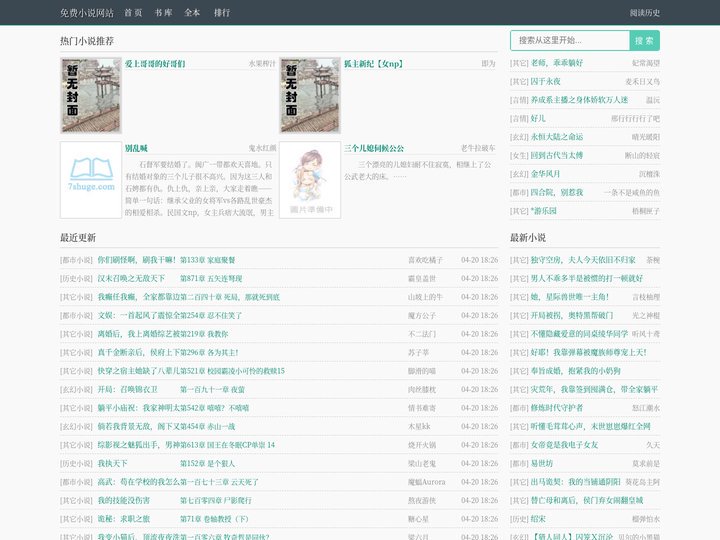
Task: Open latest novel 绍宋
Action: click(x=538, y=519)
